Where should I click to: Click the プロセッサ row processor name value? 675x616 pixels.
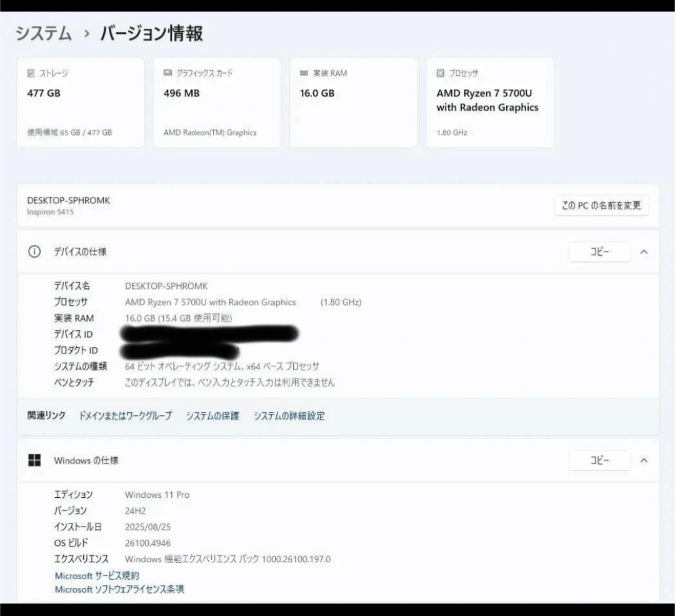[211, 303]
